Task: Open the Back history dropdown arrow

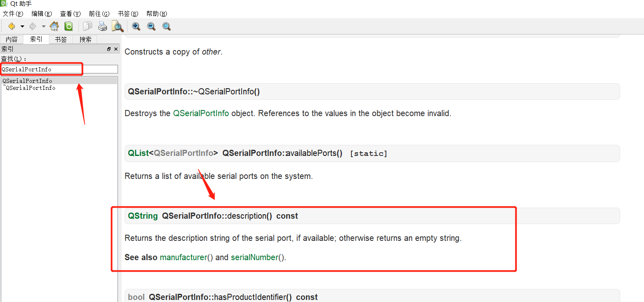Action: (22, 27)
